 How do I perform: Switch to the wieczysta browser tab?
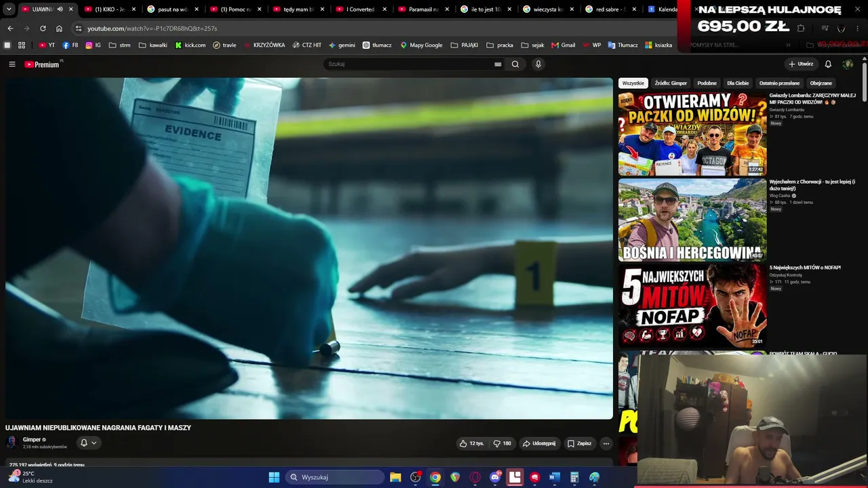548,9
